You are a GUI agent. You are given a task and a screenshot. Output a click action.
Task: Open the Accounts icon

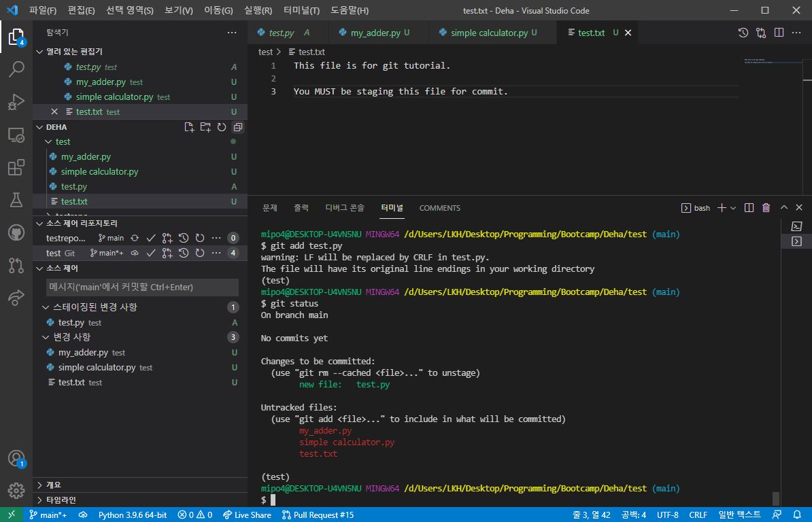pos(16,458)
